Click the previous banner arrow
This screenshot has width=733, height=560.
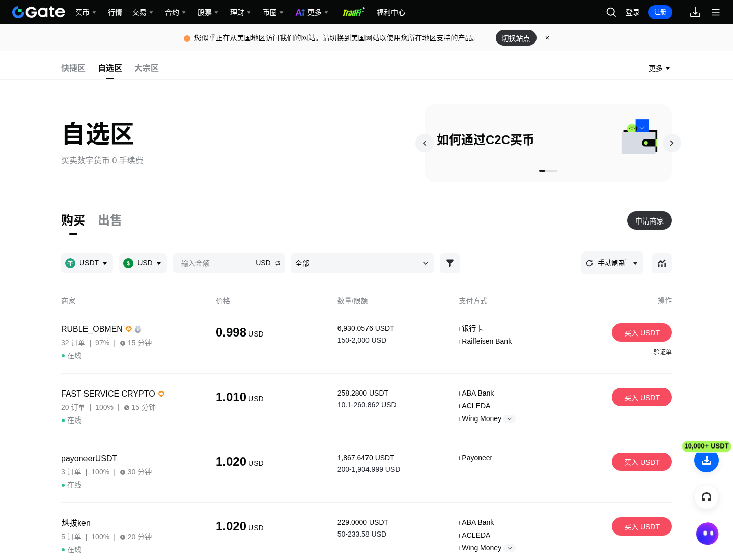click(x=425, y=143)
